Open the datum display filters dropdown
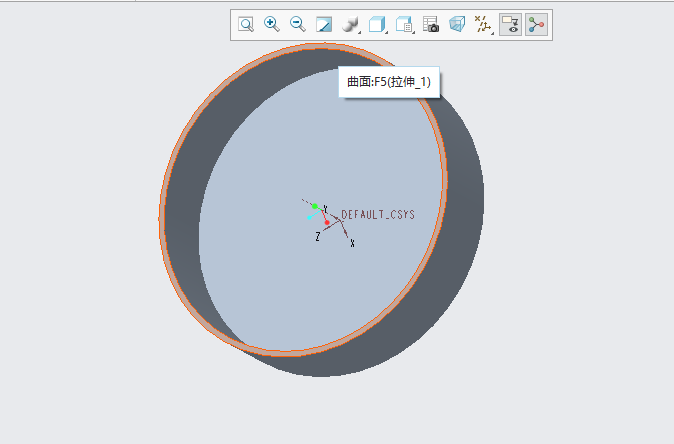This screenshot has height=444, width=674. click(x=484, y=24)
